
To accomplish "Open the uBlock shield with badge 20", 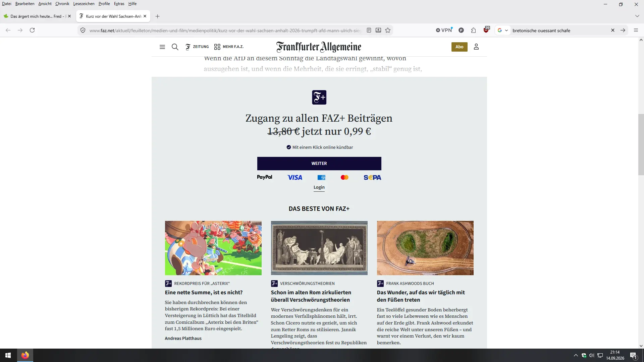I will 486,30.
